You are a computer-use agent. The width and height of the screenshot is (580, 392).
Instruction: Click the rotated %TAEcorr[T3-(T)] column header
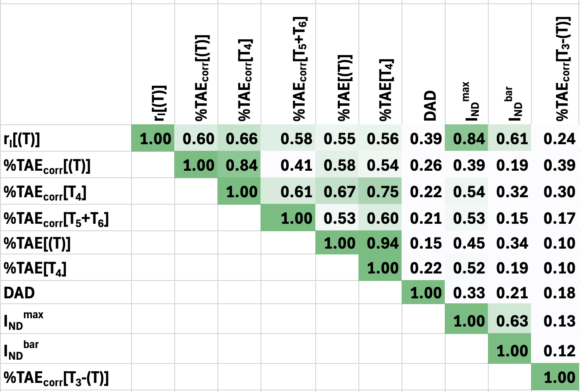pos(562,68)
